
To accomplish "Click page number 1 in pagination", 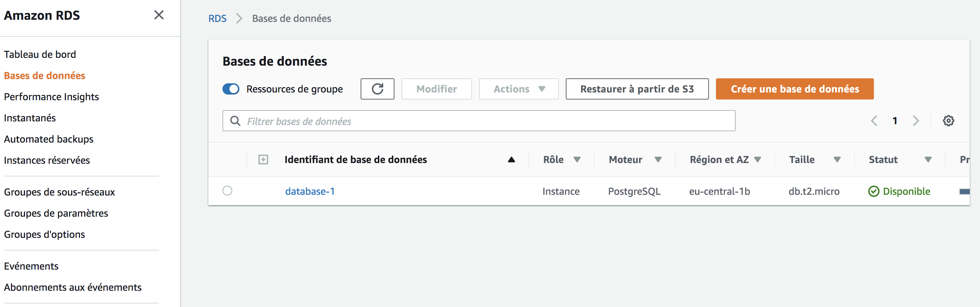I will (x=895, y=121).
